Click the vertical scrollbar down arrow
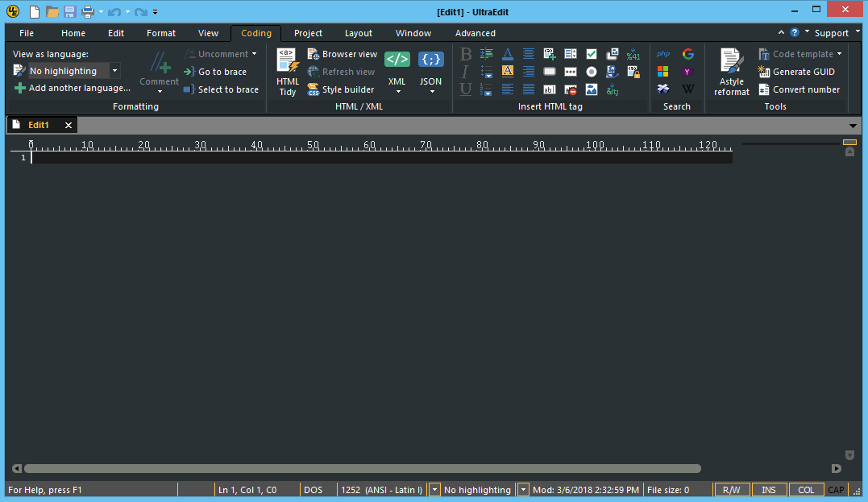This screenshot has height=502, width=868. pyautogui.click(x=849, y=455)
